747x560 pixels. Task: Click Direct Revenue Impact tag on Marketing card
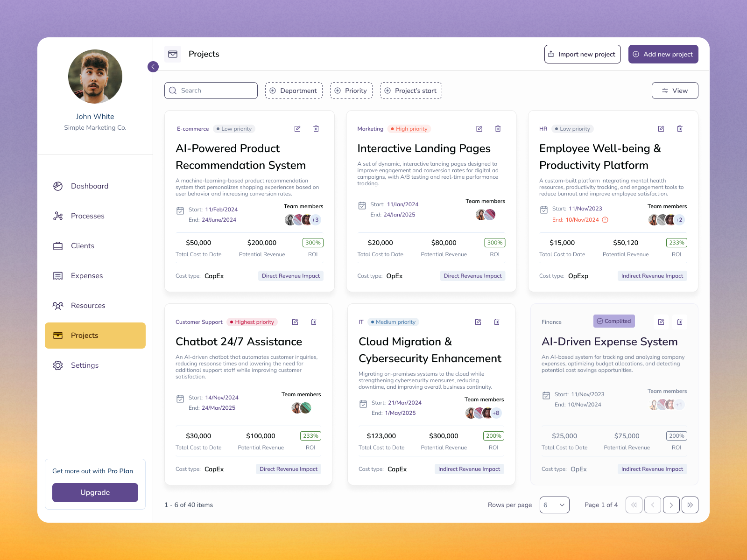pos(472,276)
